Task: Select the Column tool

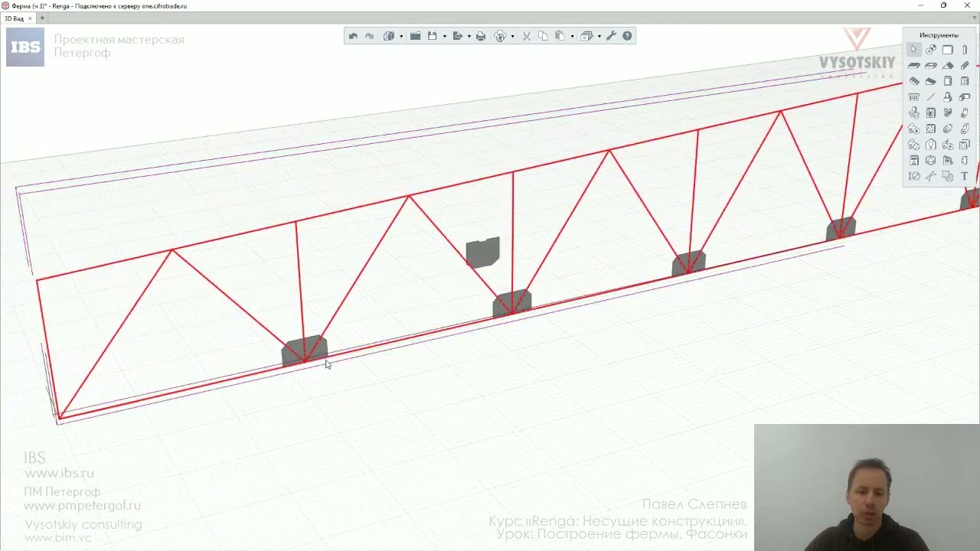Action: click(965, 50)
